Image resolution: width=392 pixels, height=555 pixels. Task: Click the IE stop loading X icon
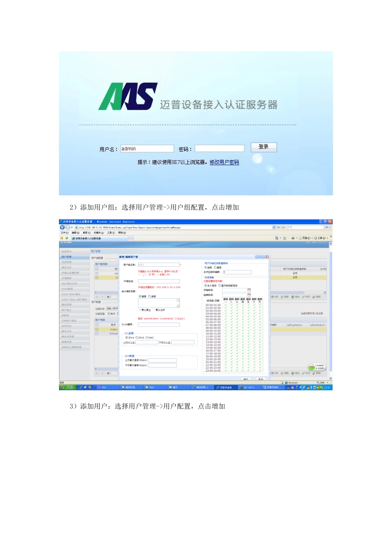[x=283, y=227]
